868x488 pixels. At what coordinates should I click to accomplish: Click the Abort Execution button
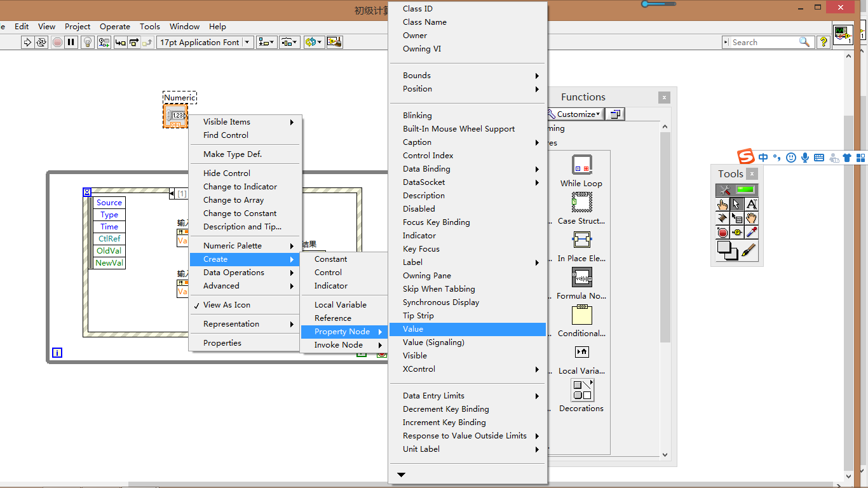click(x=57, y=42)
